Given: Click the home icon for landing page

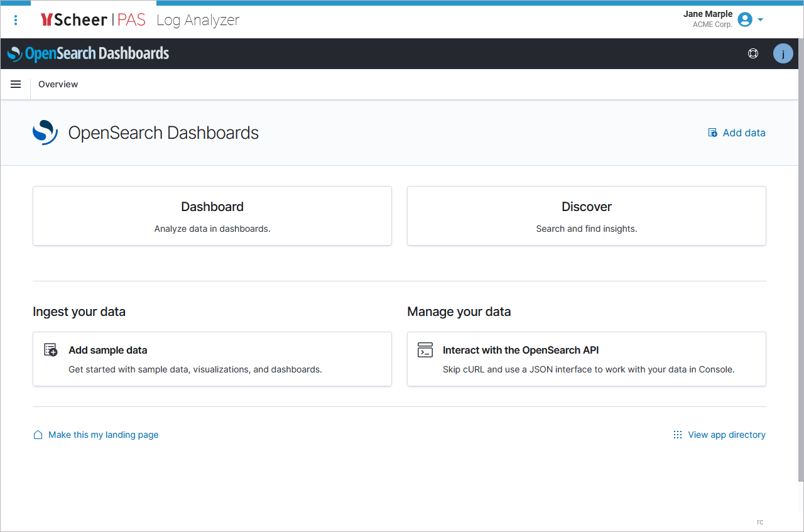Looking at the screenshot, I should click(x=38, y=435).
